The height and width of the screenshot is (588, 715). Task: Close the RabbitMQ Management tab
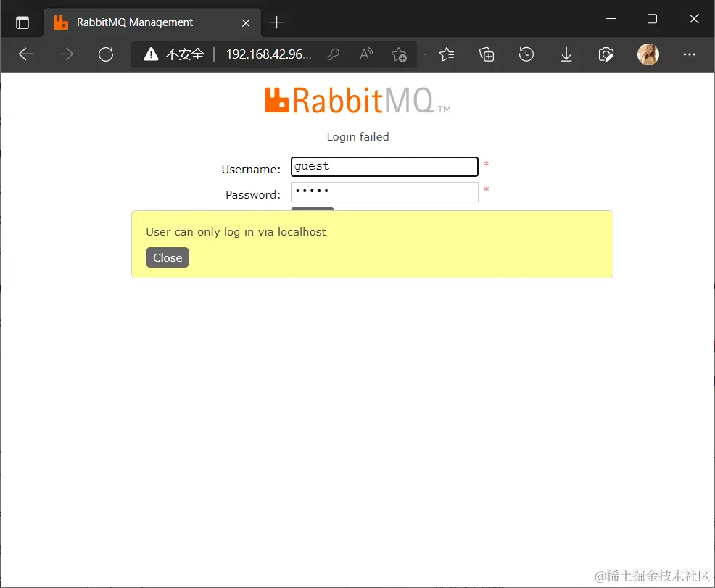coord(246,22)
